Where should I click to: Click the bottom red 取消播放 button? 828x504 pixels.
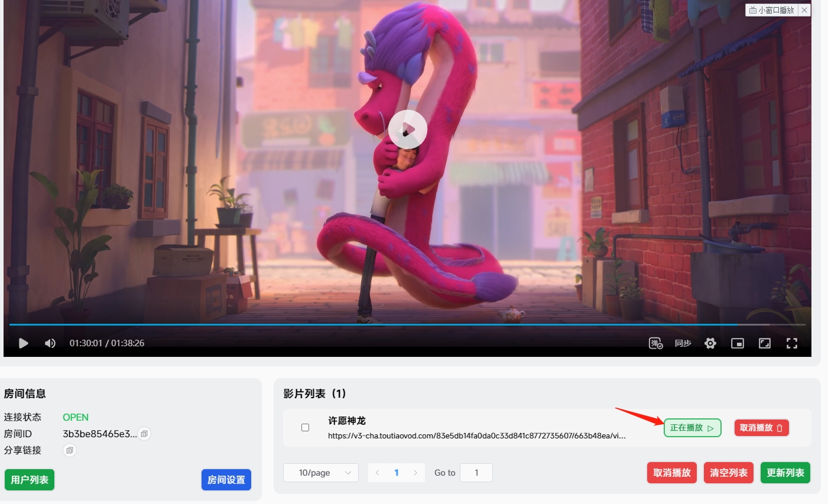pos(672,473)
